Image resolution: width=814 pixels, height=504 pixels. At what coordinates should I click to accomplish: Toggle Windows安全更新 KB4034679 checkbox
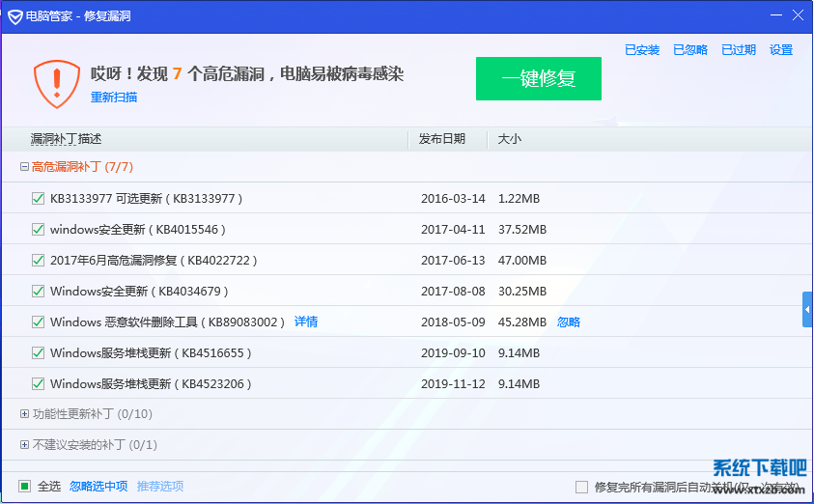point(38,291)
